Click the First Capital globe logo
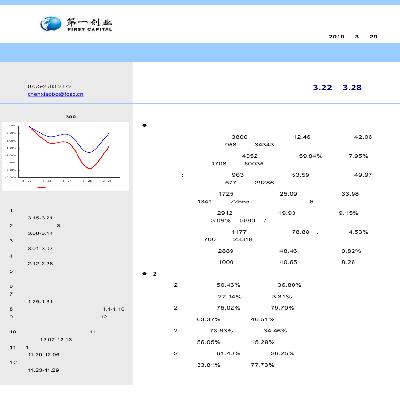 [51, 24]
